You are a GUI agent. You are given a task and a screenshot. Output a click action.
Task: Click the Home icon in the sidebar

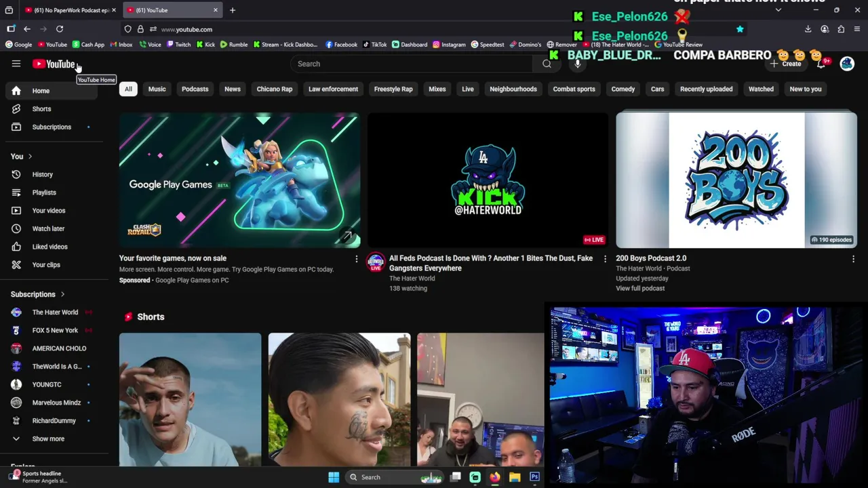click(16, 91)
